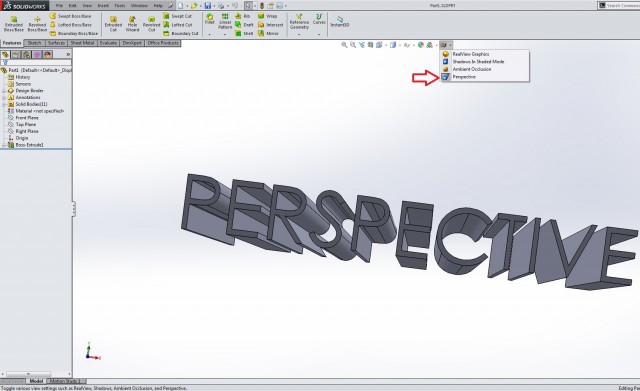Choose the Mirror tool
The image size is (640, 391).
[269, 33]
